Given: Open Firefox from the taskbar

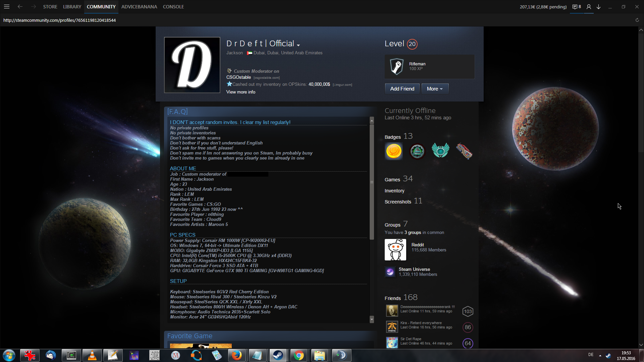Looking at the screenshot, I should 236,355.
